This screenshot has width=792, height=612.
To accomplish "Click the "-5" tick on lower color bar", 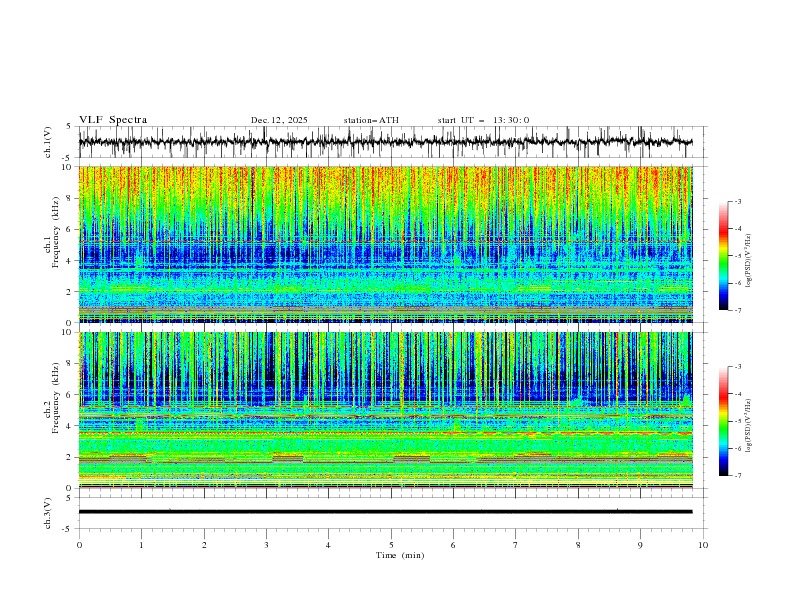I will (737, 421).
